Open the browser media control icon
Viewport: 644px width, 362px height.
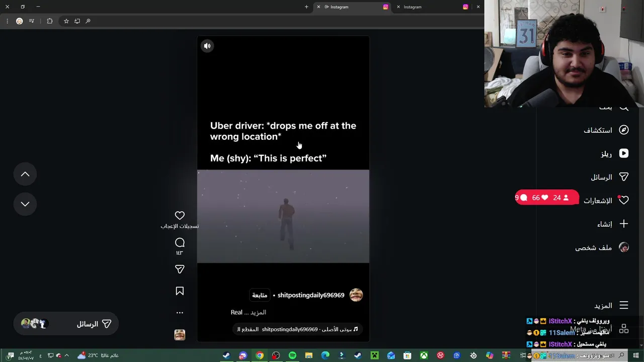[x=32, y=21]
